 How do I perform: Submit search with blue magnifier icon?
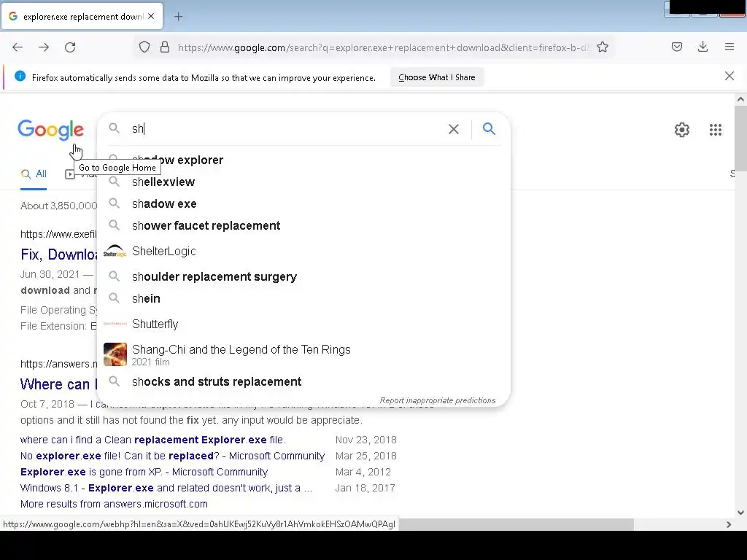coord(489,128)
